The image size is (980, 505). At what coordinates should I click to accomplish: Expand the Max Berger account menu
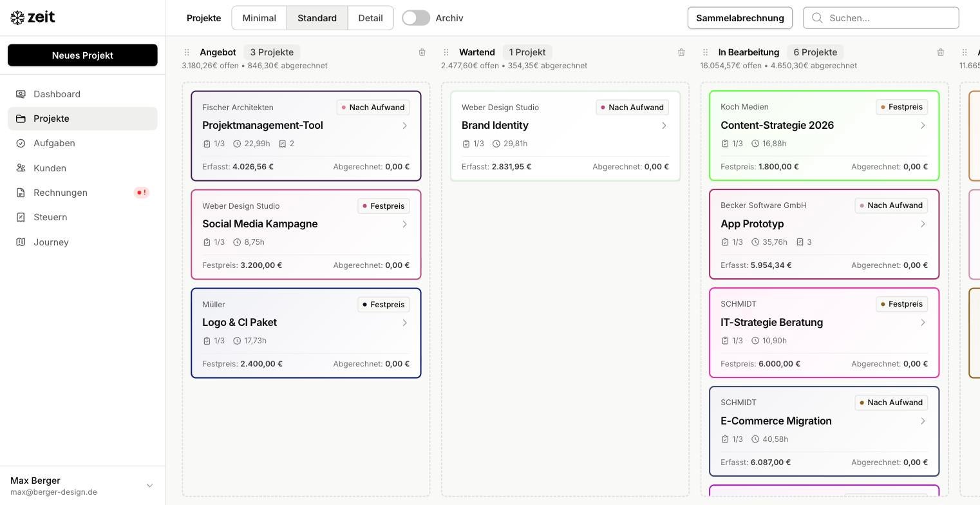point(149,486)
